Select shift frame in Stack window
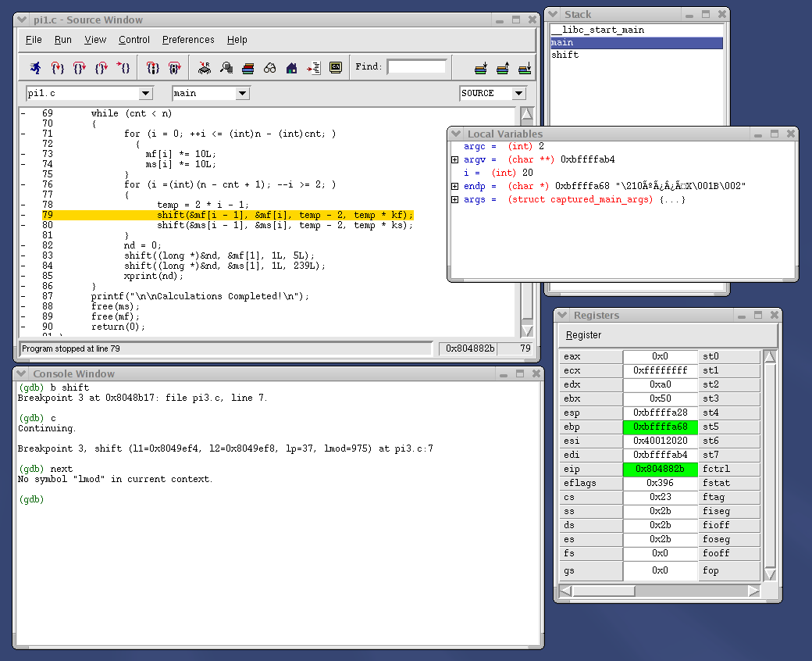Screen dimensions: 812x661 coord(636,55)
